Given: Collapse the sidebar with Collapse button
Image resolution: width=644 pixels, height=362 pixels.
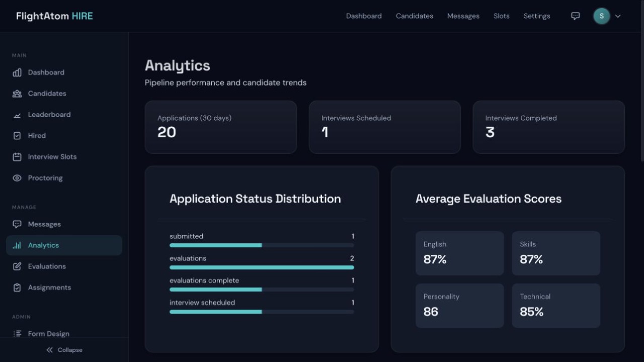Looking at the screenshot, I should (x=64, y=350).
